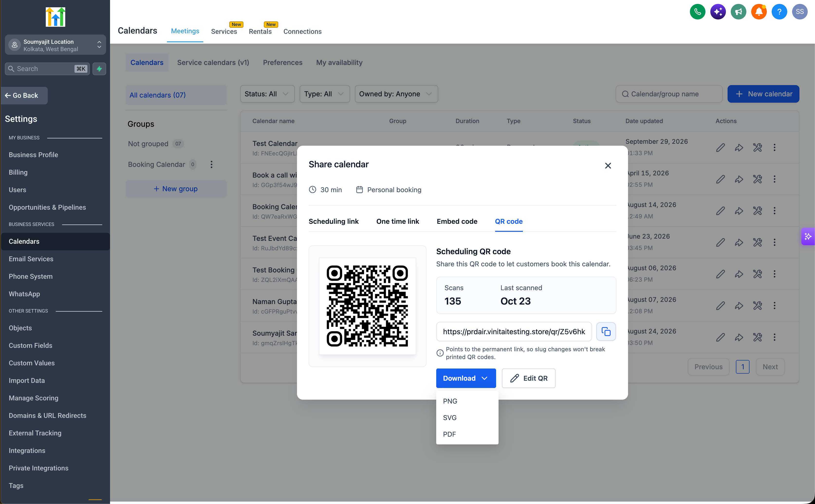Switch location via Soumyajit Location selector

pyautogui.click(x=55, y=45)
